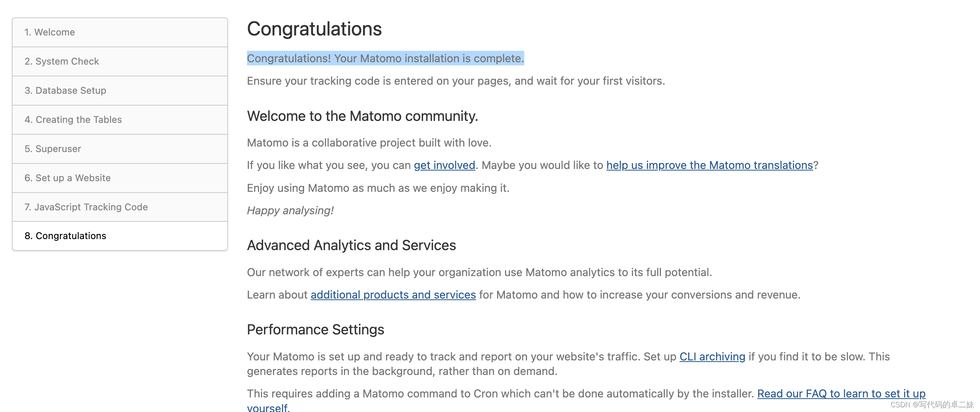Open the 'CLI archiving' link

pyautogui.click(x=712, y=357)
